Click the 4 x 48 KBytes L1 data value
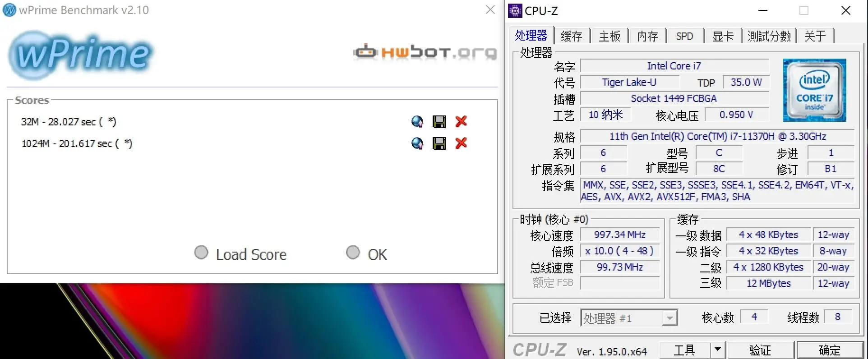The image size is (868, 359). click(768, 235)
